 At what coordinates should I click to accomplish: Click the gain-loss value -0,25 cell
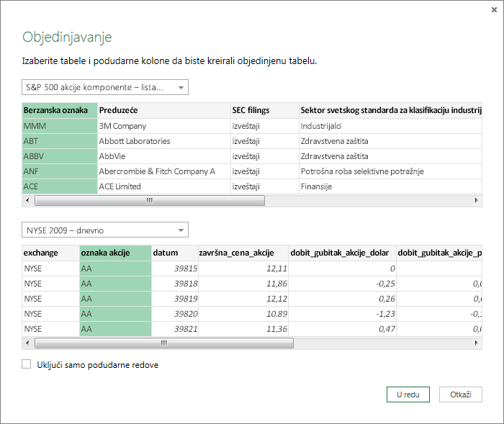(x=342, y=284)
